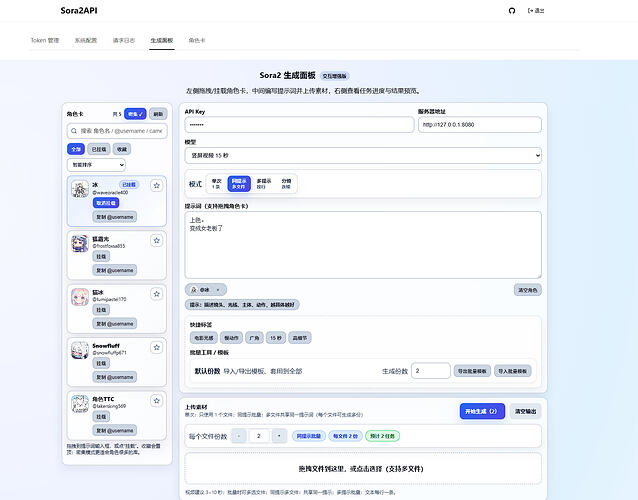638x500 pixels.
Task: Decrease 每个文件份数 with minus button
Action: 238,436
